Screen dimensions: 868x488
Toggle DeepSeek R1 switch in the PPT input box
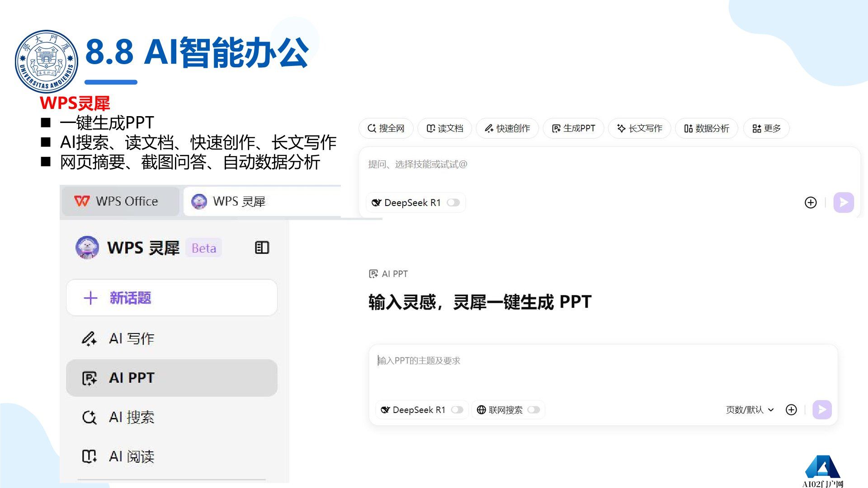[x=457, y=410]
